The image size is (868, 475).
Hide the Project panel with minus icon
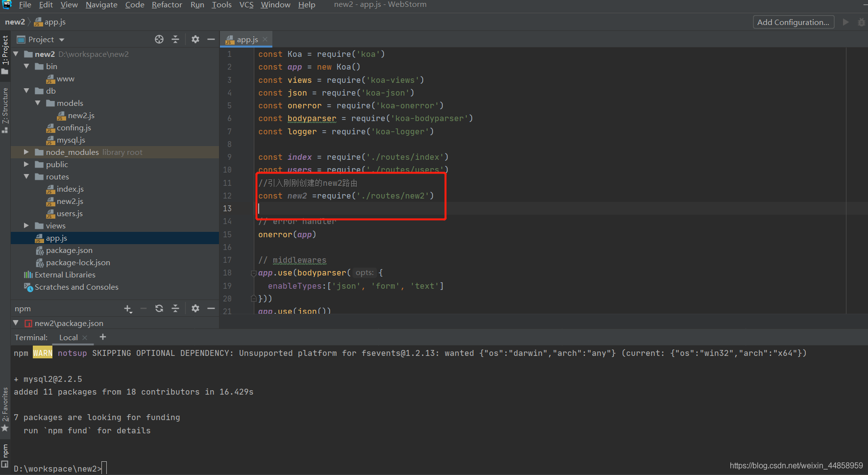pos(211,40)
